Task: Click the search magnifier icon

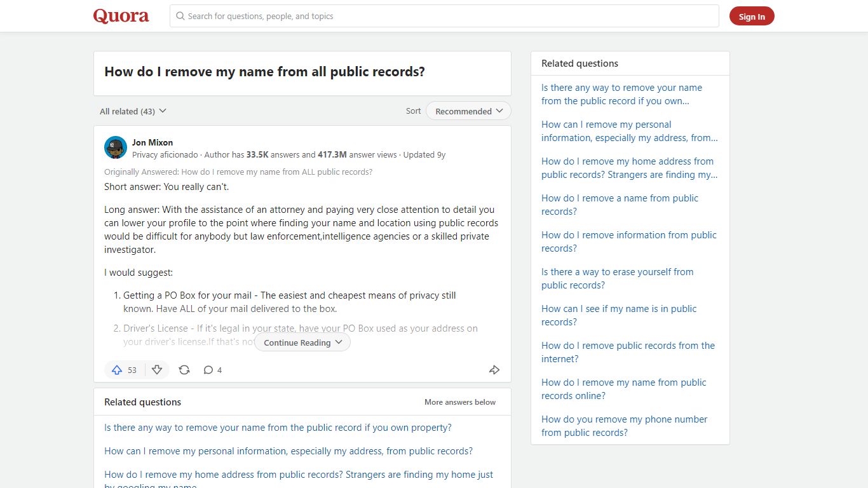Action: click(x=180, y=16)
